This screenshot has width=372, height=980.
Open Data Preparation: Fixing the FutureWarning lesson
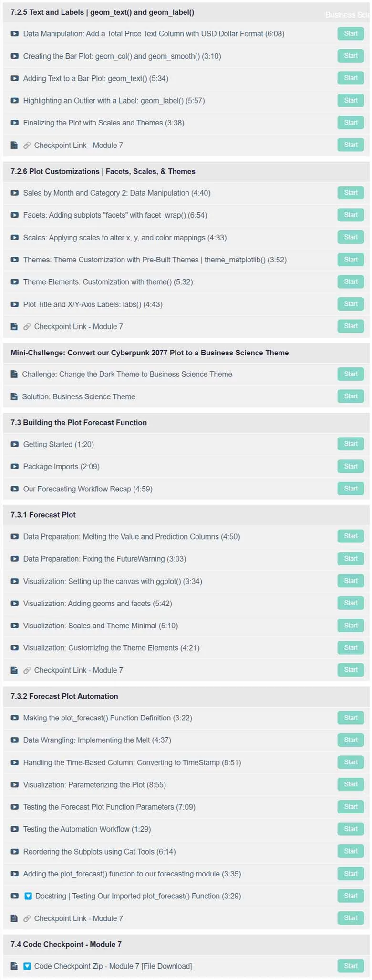(104, 559)
